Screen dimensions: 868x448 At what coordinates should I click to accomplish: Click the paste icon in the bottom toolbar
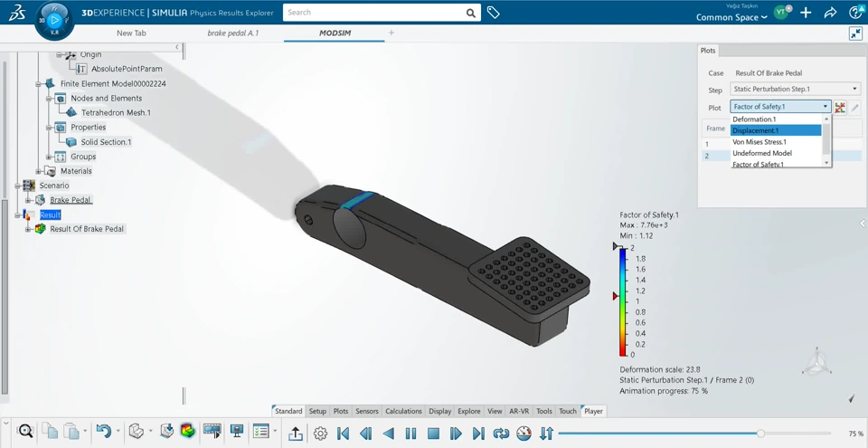[71, 431]
